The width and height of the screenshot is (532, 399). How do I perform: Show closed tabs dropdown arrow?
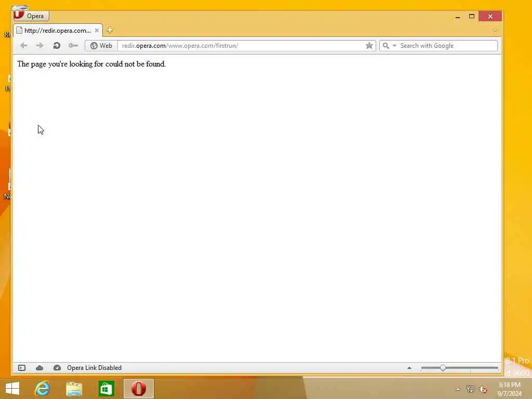(x=495, y=31)
